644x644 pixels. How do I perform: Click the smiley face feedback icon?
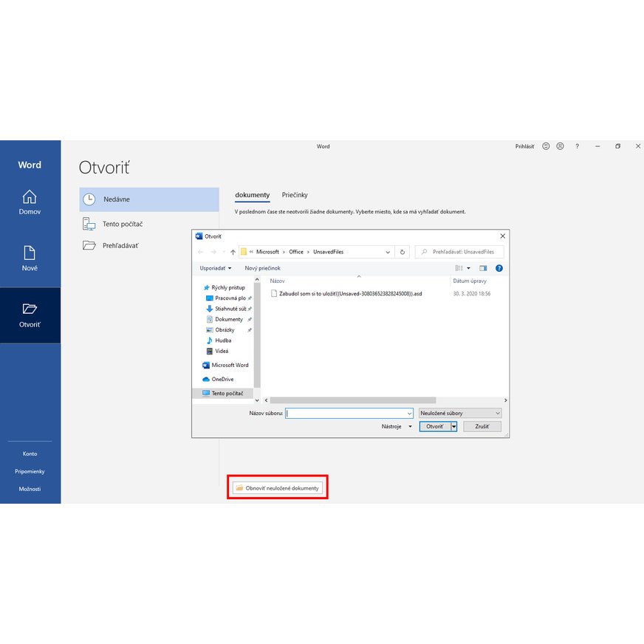[546, 146]
